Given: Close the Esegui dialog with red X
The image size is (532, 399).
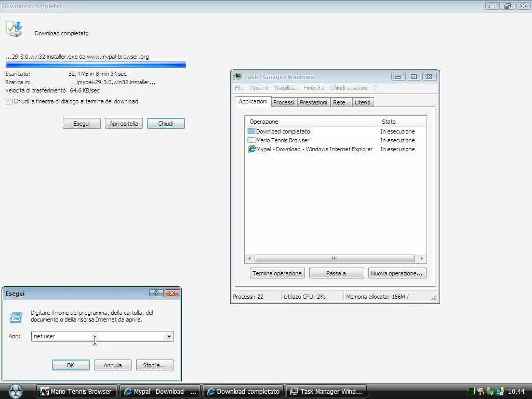Looking at the screenshot, I should click(171, 293).
